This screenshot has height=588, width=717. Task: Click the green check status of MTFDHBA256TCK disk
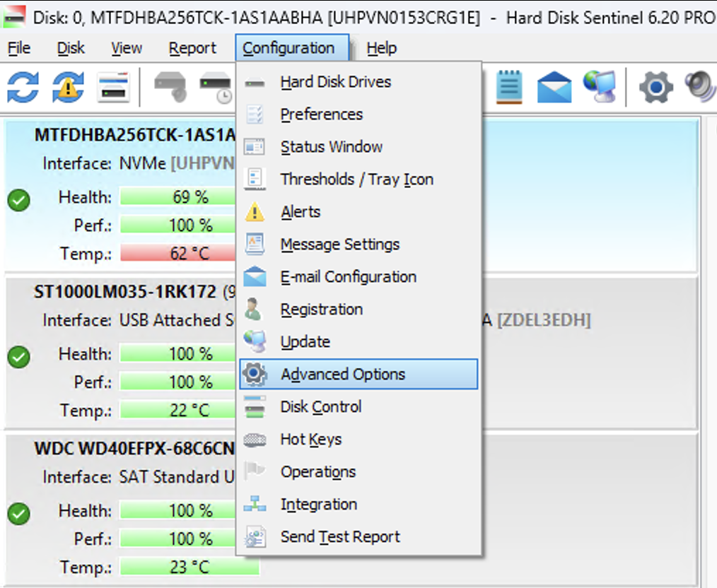(19, 200)
